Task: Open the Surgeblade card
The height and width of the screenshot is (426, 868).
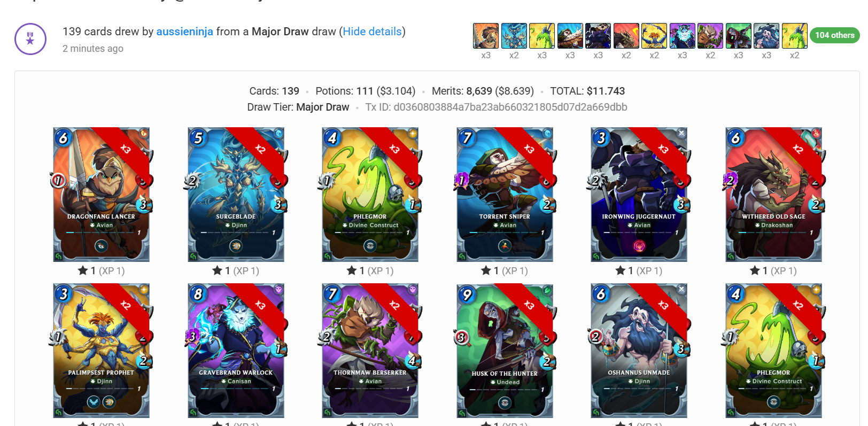Action: [x=236, y=195]
